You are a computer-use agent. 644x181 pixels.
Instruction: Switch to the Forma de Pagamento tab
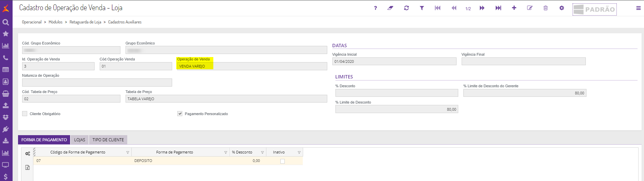(44, 140)
